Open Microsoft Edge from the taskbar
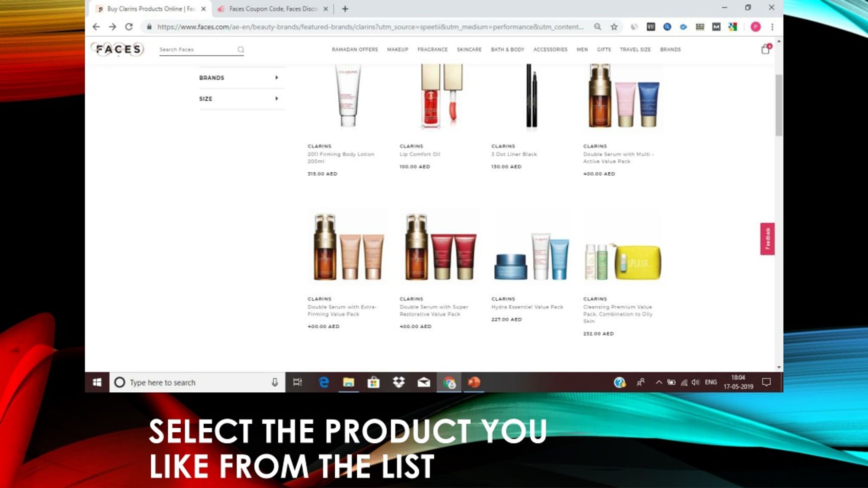868x488 pixels. (324, 382)
